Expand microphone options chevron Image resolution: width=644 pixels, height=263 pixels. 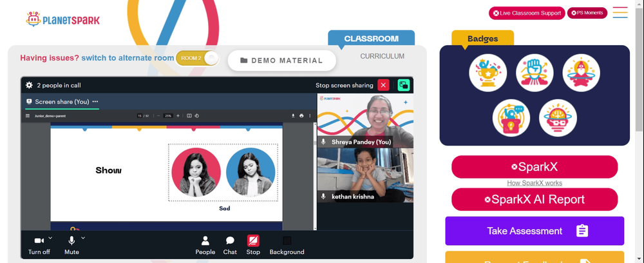83,237
